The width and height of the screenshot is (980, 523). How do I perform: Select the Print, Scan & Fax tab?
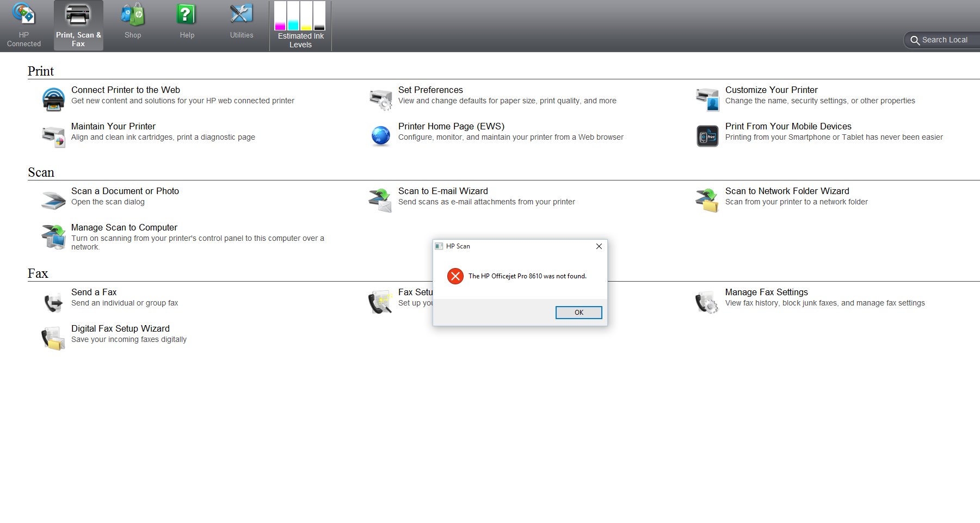78,26
